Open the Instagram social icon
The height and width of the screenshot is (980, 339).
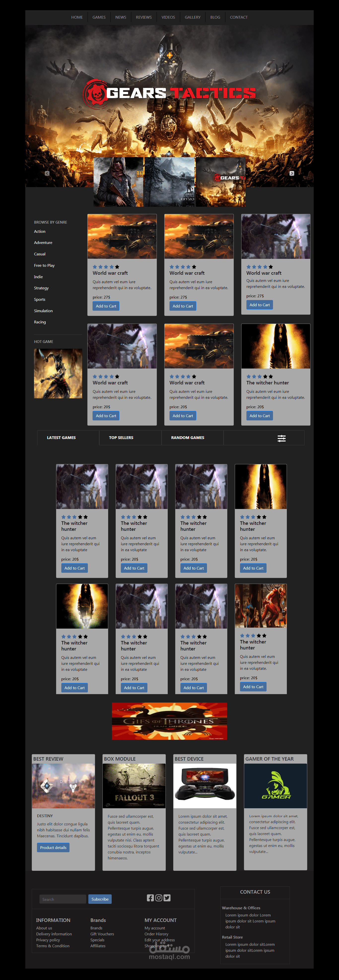tap(159, 898)
